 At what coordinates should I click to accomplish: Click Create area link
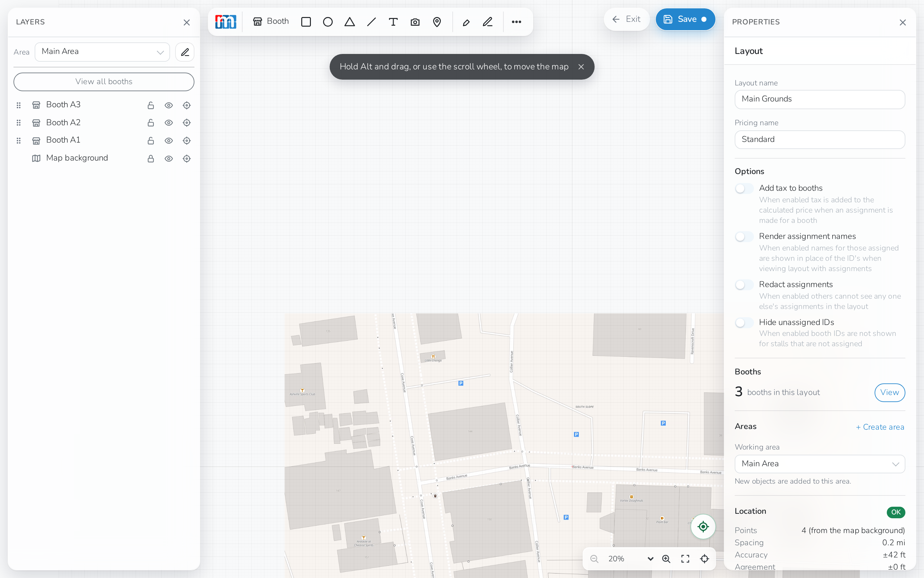880,427
